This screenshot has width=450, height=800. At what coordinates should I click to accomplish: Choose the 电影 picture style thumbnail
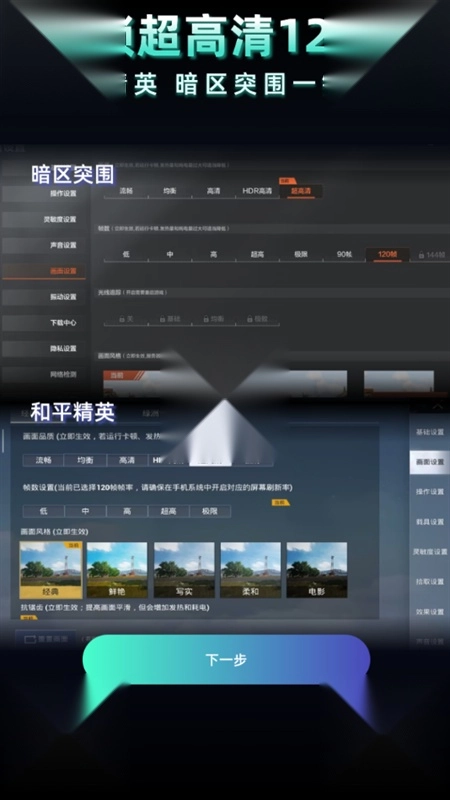click(317, 570)
